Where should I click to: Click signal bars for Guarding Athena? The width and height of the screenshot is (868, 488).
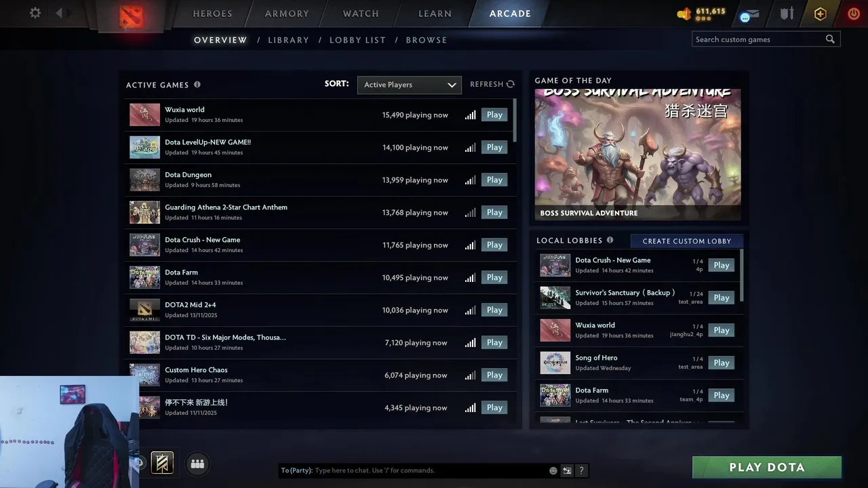tap(470, 213)
